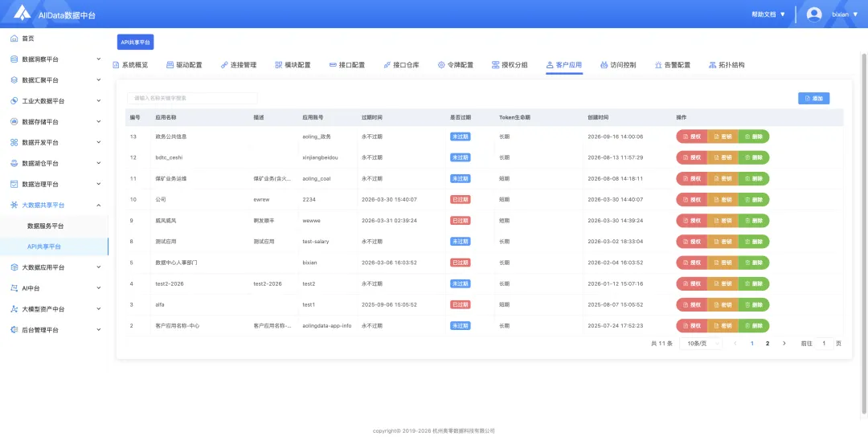868x440 pixels.
Task: Switch to the 访问控制 tab
Action: point(618,65)
